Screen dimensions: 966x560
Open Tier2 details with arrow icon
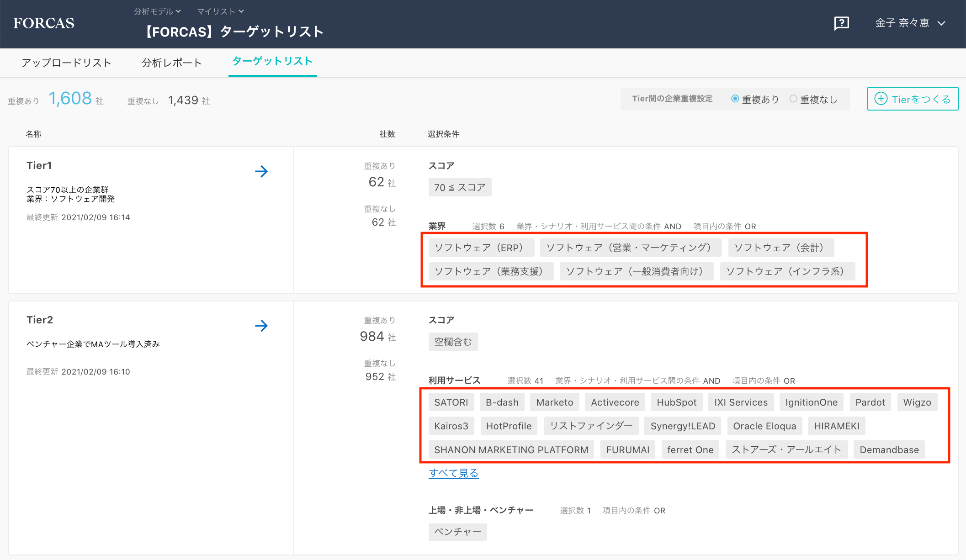click(x=261, y=326)
